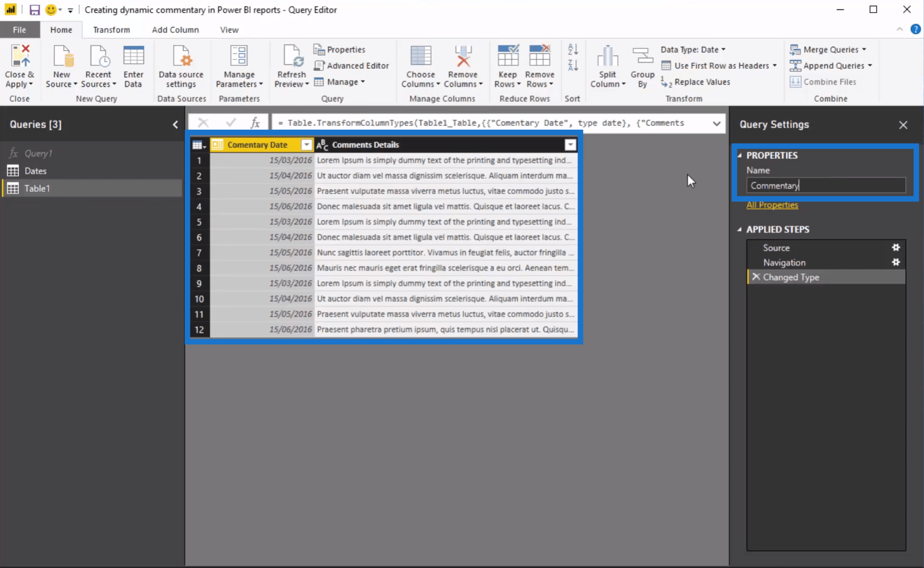The image size is (924, 568).
Task: Select the Combine Files command
Action: pos(823,82)
